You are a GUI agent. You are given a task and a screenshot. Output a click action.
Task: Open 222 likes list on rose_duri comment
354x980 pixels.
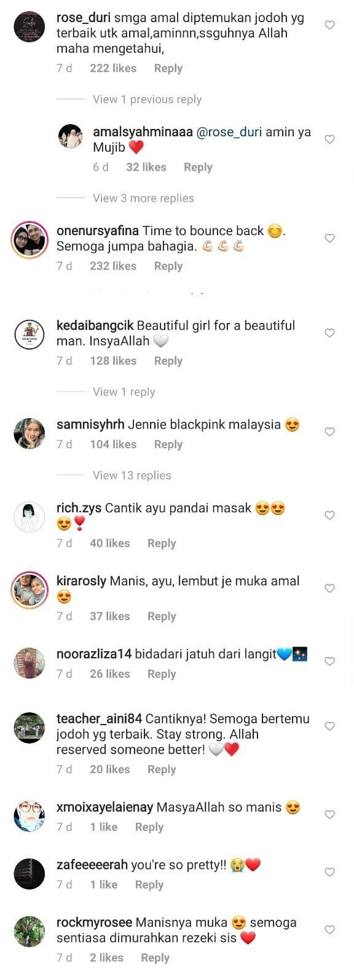(113, 68)
